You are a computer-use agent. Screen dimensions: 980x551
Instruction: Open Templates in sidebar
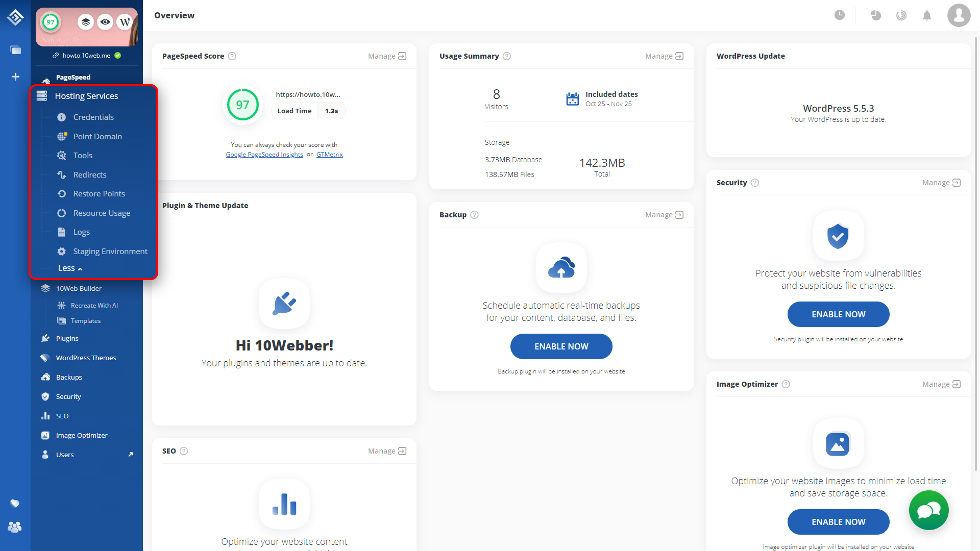click(86, 321)
